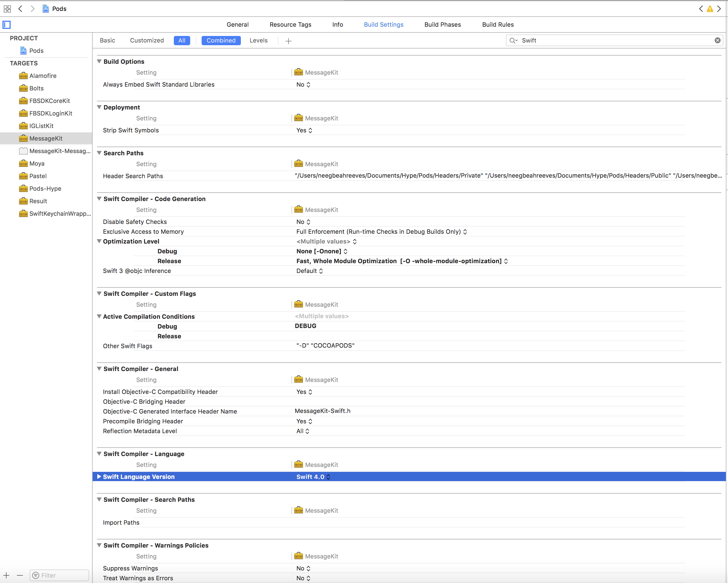Collapse Active Compilation Conditions row
The height and width of the screenshot is (583, 728).
point(99,316)
